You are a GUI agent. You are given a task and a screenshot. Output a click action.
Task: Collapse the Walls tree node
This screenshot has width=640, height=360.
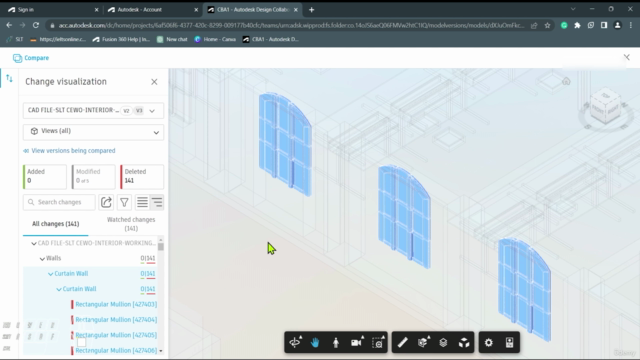42,258
